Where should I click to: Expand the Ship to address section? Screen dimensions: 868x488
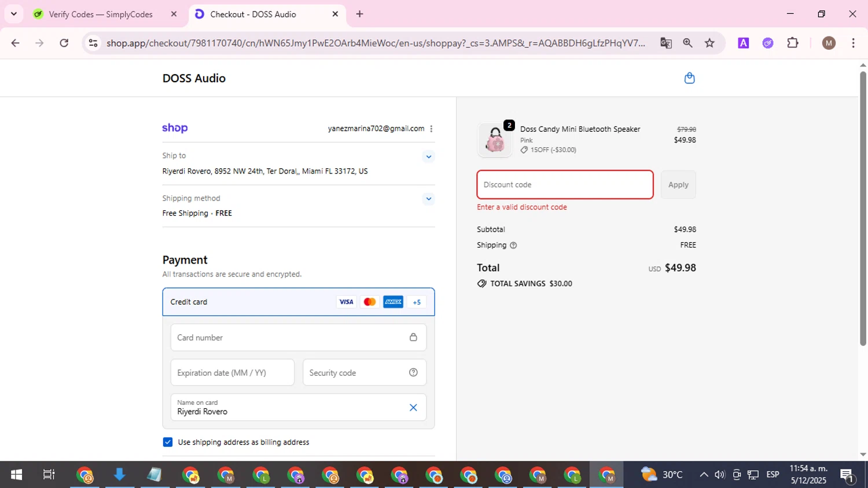pos(428,157)
